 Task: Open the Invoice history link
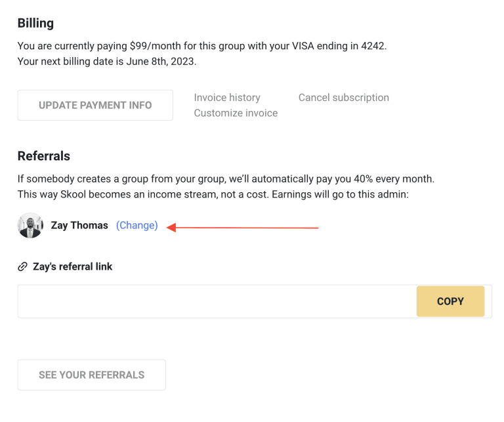(227, 98)
